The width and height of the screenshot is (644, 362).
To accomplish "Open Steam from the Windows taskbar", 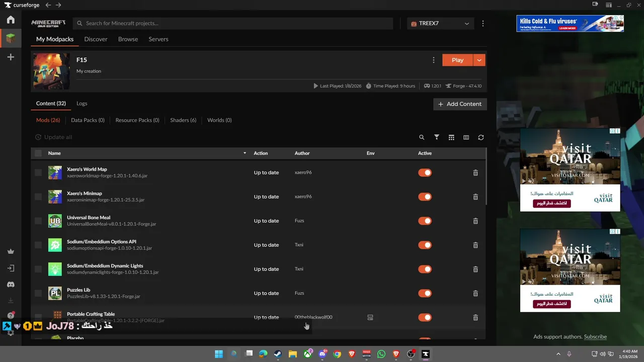I will [x=278, y=354].
